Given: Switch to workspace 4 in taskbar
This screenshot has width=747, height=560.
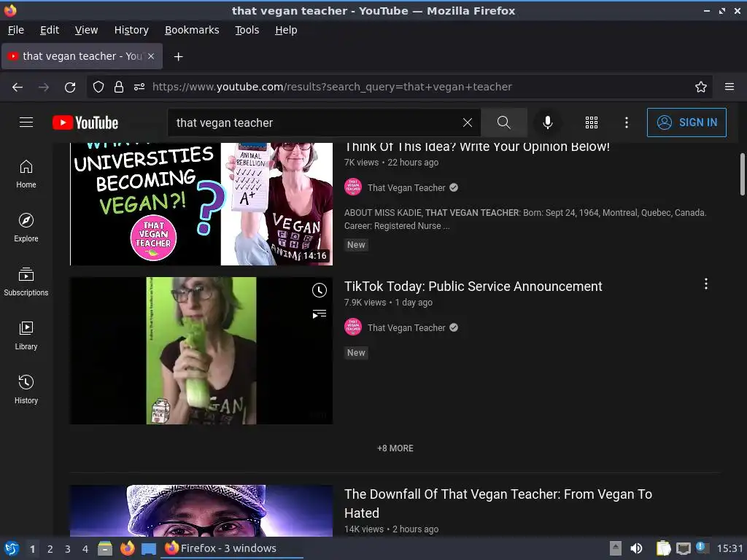Looking at the screenshot, I should pyautogui.click(x=85, y=549).
